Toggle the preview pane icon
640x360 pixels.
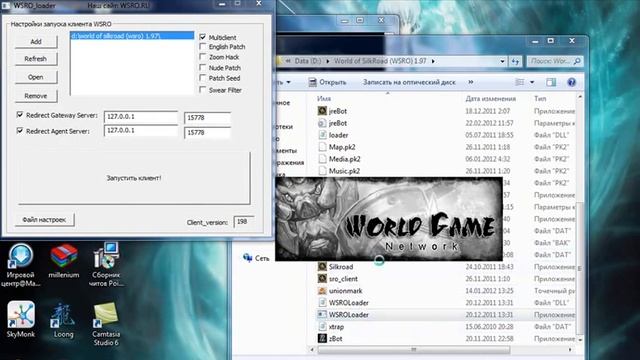(551, 82)
